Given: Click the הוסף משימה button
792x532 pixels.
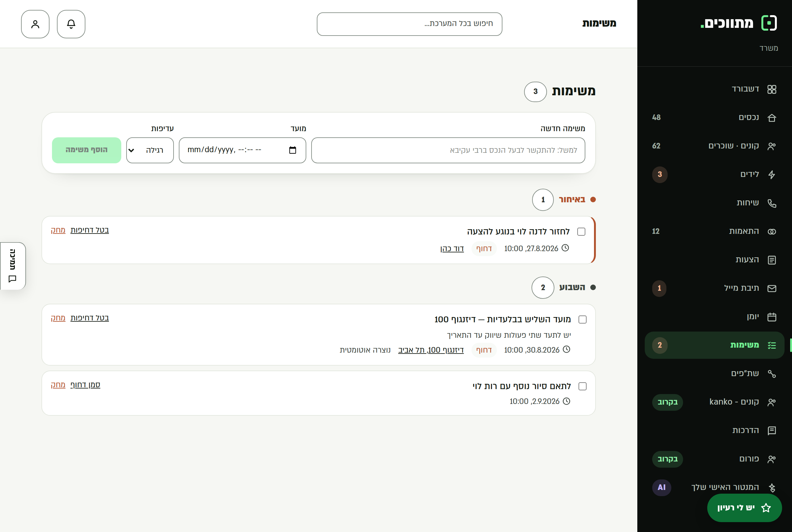Looking at the screenshot, I should tap(87, 150).
